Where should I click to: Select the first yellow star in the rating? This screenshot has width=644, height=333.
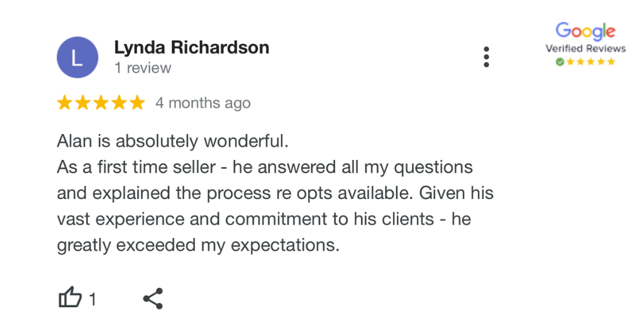(x=65, y=103)
